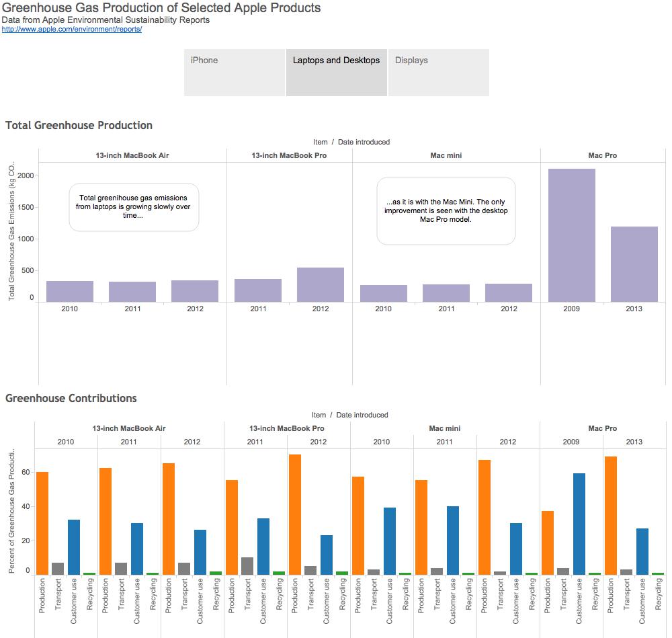This screenshot has width=672, height=638.
Task: Click Mac Pro 2013 orange Production bar
Action: pos(610,516)
